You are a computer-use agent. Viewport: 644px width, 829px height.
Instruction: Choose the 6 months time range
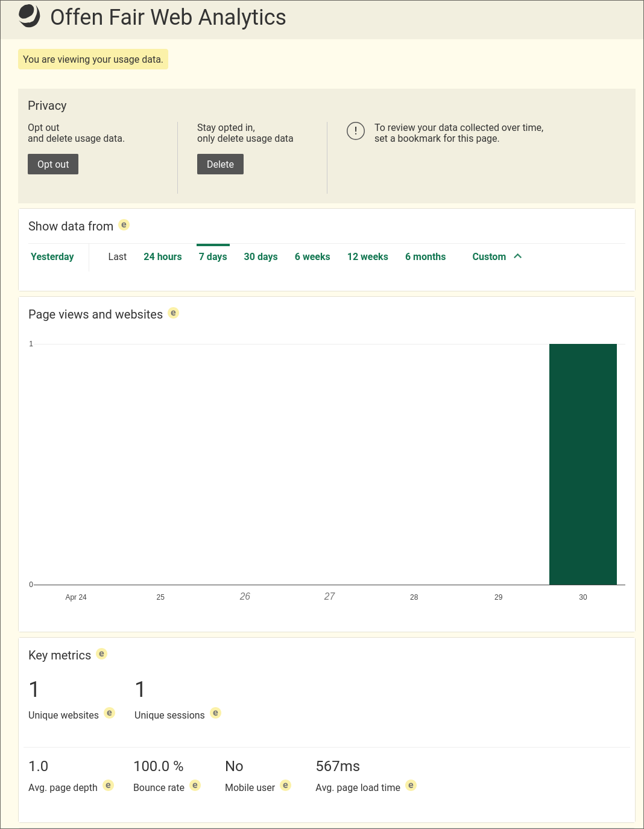coord(426,257)
